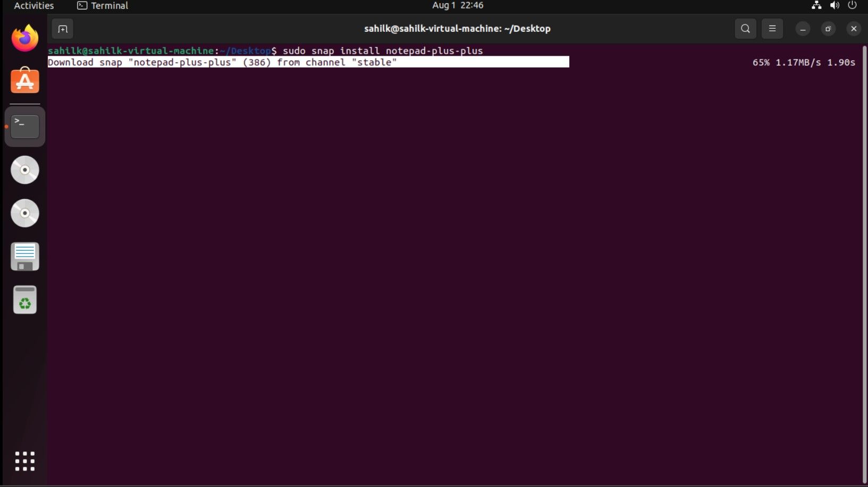Launch Ubuntu Software from the dock
The height and width of the screenshot is (487, 868).
coord(25,81)
